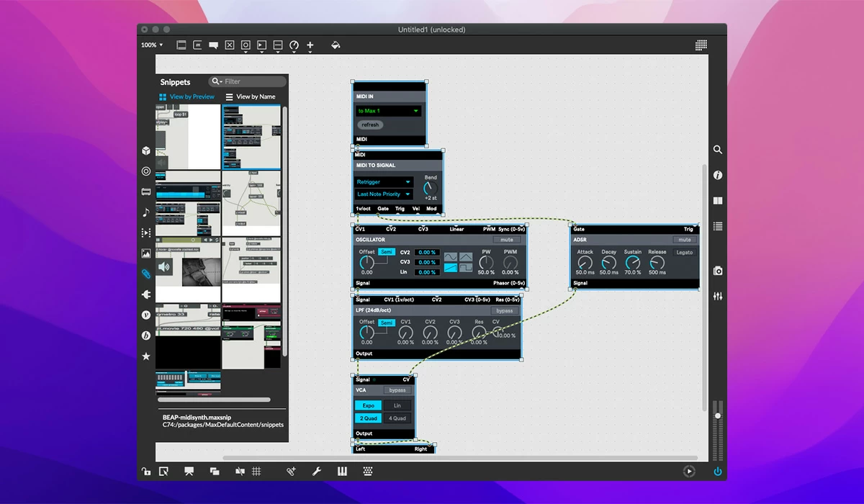Open Audio settings via the mixer sliders icon
The width and height of the screenshot is (864, 504).
coord(717,296)
